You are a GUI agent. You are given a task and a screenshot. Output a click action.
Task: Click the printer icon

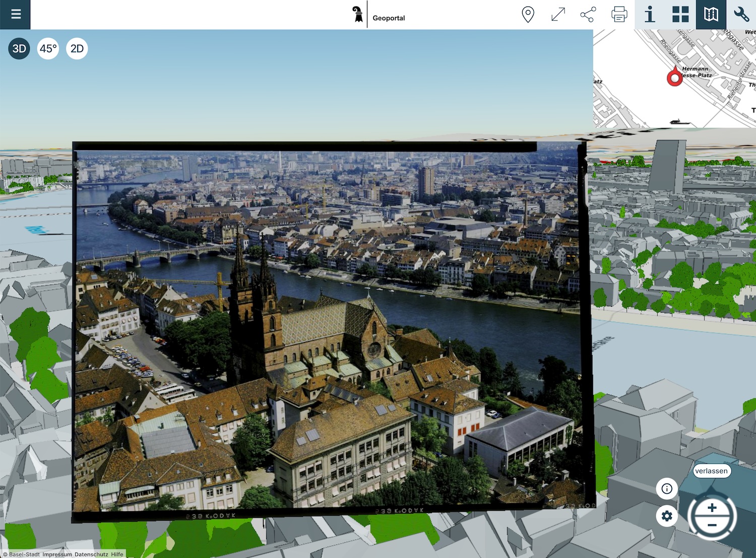(619, 15)
